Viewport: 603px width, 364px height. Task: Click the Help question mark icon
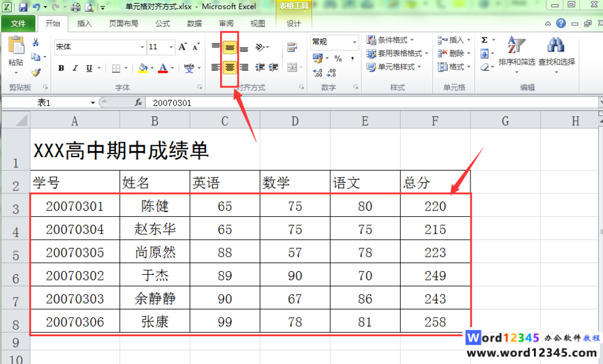click(561, 23)
